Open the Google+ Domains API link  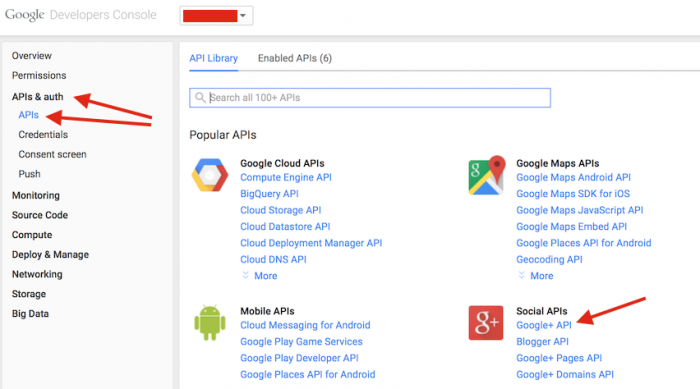(565, 374)
